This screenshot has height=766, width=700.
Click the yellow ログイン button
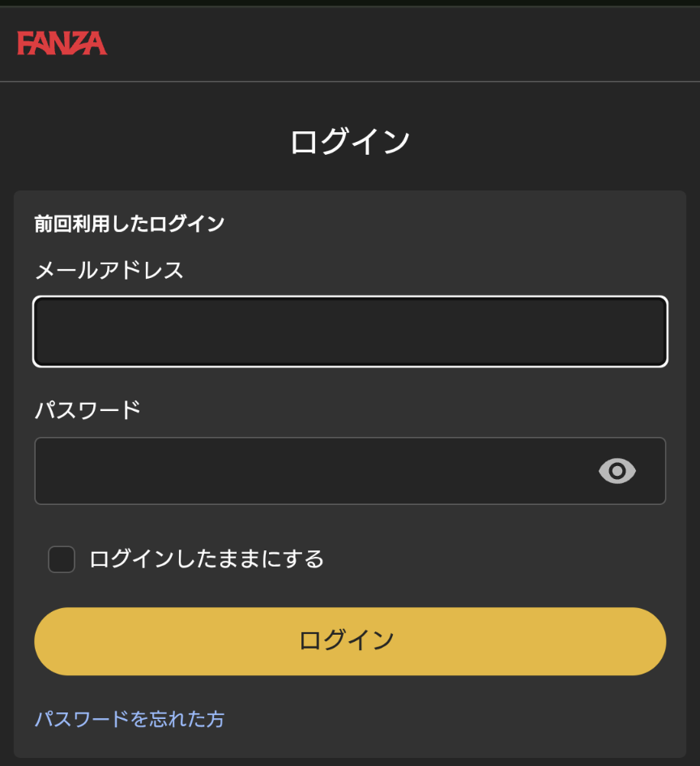[x=350, y=641]
